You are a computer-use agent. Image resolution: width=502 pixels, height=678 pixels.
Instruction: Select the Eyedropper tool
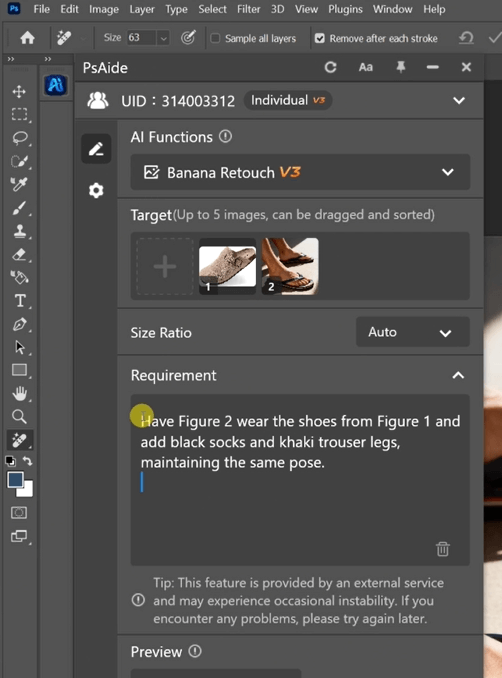[x=19, y=184]
